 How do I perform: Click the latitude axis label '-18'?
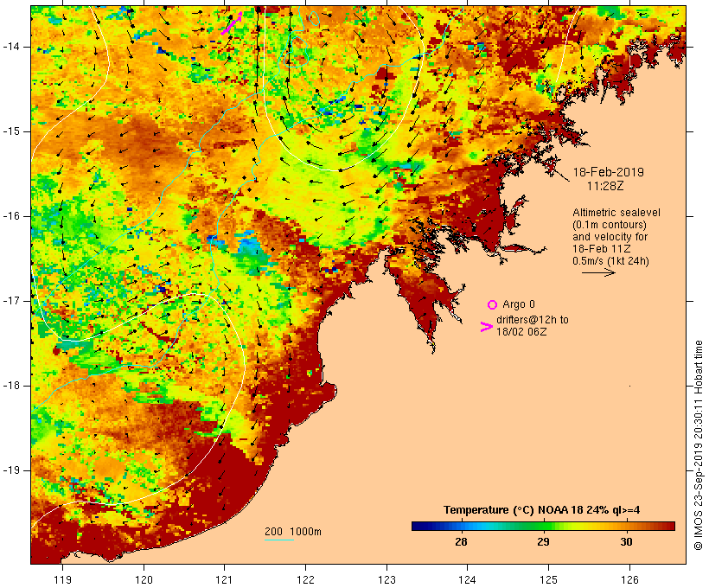tap(11, 386)
